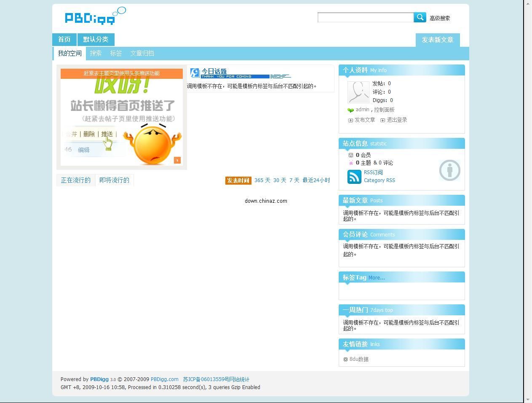This screenshot has width=532, height=403.
Task: Select the 我的空间 sub-tab
Action: (70, 54)
